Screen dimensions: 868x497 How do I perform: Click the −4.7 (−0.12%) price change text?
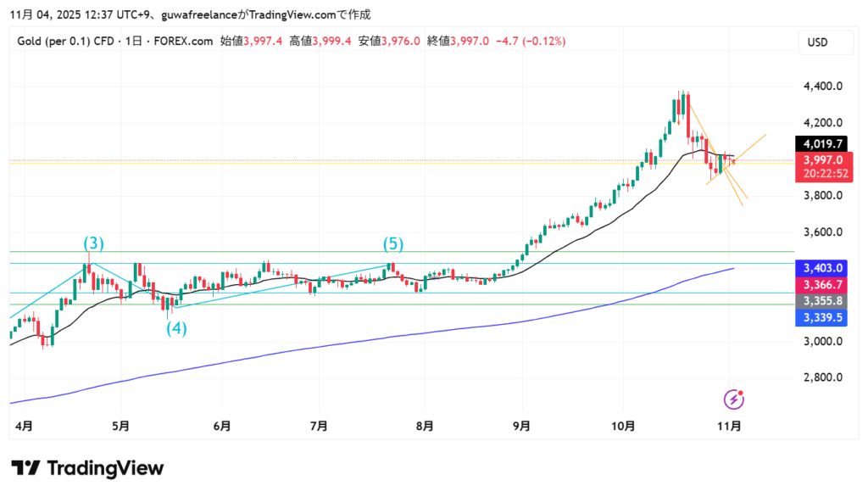(x=530, y=41)
